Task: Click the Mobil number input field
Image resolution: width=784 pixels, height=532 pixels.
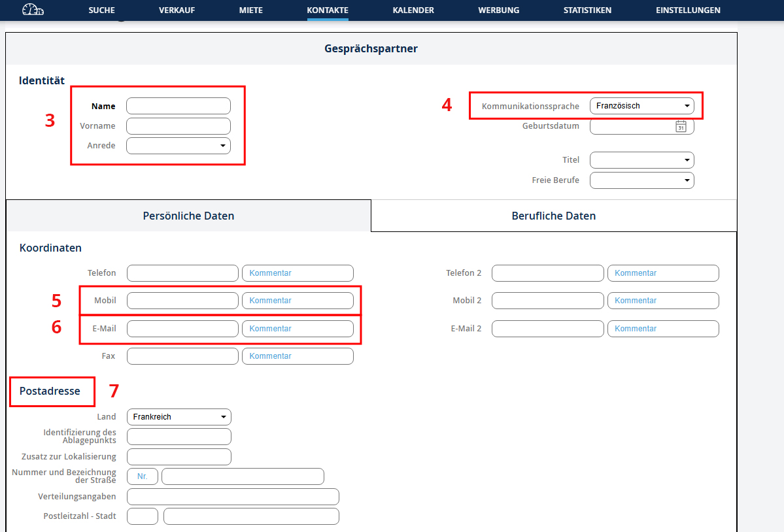Action: click(182, 301)
